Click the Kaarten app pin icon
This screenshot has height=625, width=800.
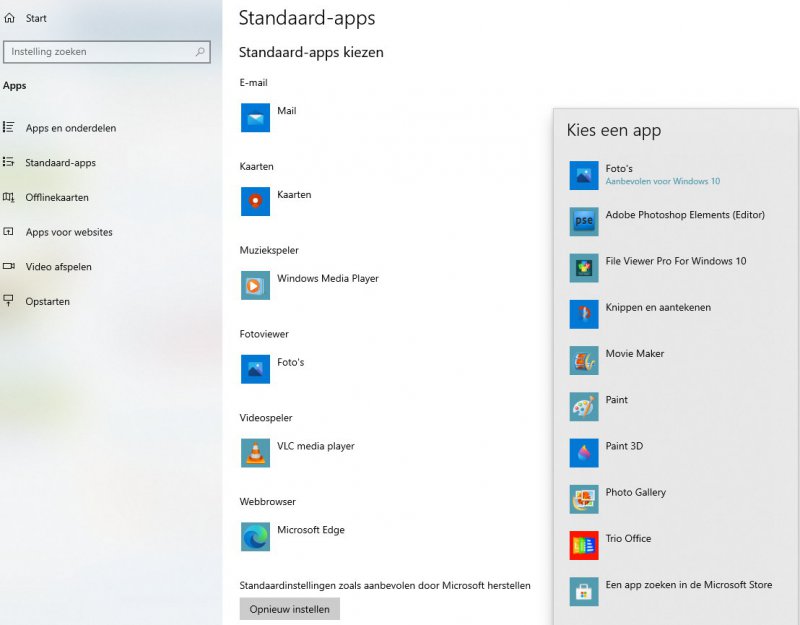pyautogui.click(x=255, y=201)
